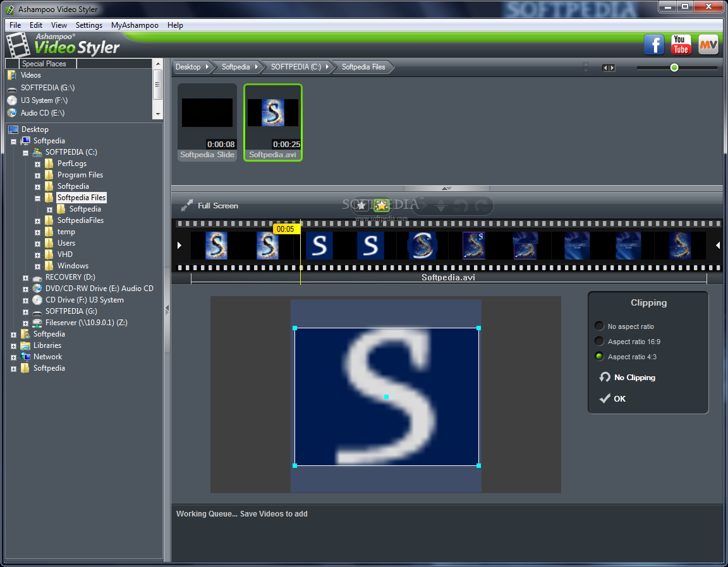This screenshot has width=728, height=567.
Task: Click the flip vertical icon
Action: coord(440,206)
